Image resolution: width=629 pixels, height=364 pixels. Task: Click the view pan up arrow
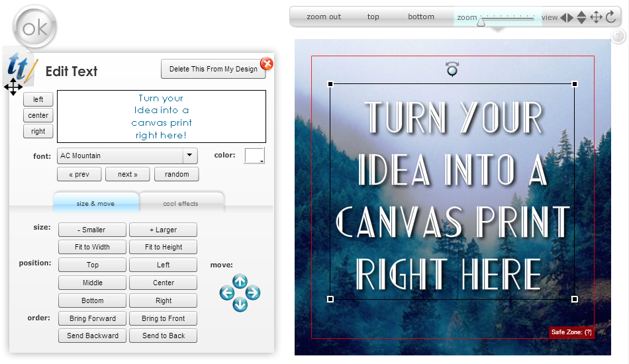tap(582, 14)
